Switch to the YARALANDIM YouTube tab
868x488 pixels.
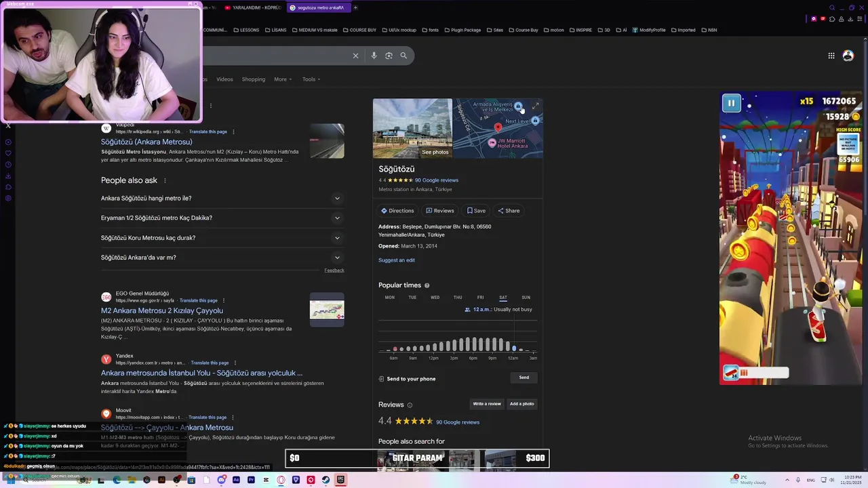click(x=252, y=7)
